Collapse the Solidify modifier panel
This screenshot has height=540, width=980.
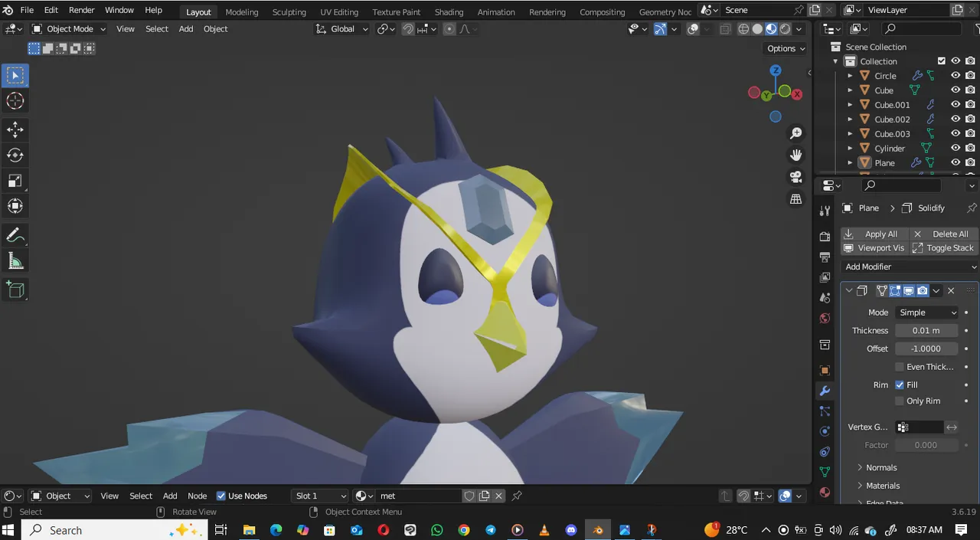pyautogui.click(x=848, y=291)
